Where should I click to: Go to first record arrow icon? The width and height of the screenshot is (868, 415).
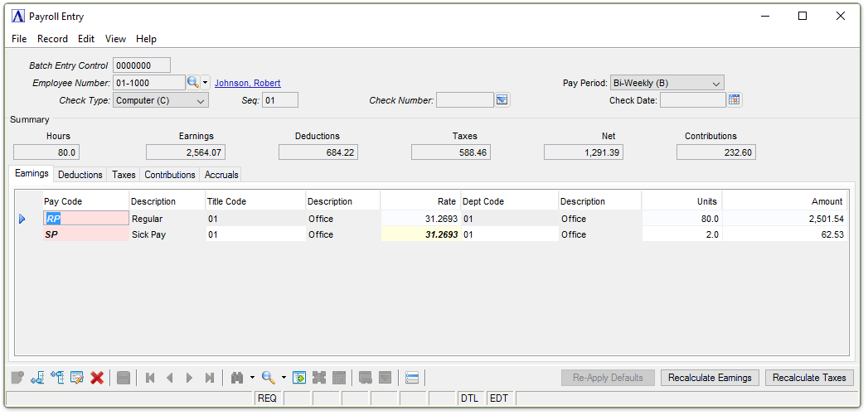[x=149, y=378]
